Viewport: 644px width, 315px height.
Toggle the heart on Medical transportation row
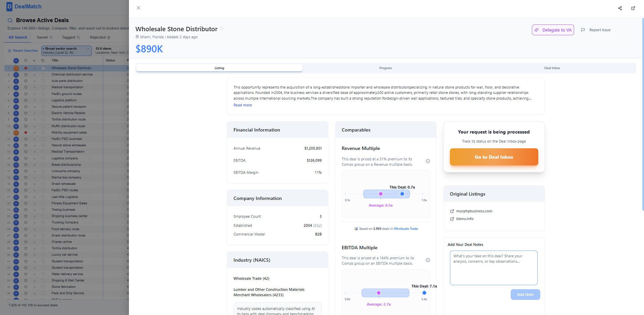click(26, 87)
